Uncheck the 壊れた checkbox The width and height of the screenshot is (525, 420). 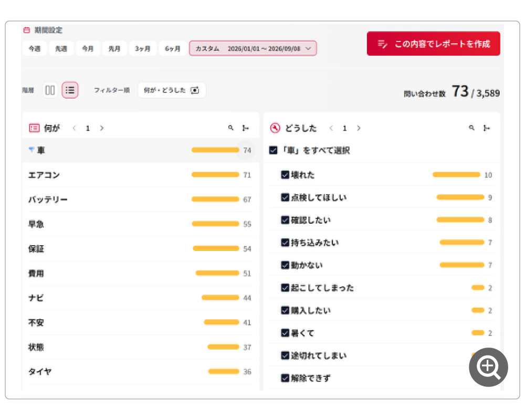pyautogui.click(x=285, y=175)
